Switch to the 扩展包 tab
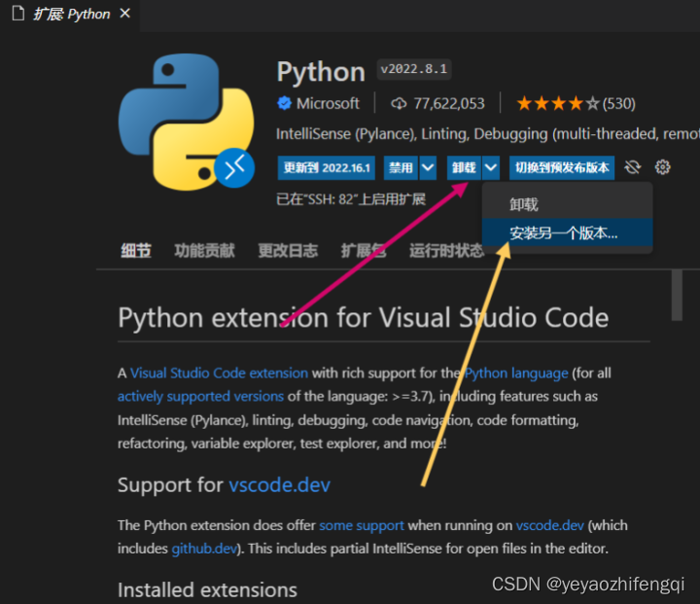 pyautogui.click(x=364, y=251)
